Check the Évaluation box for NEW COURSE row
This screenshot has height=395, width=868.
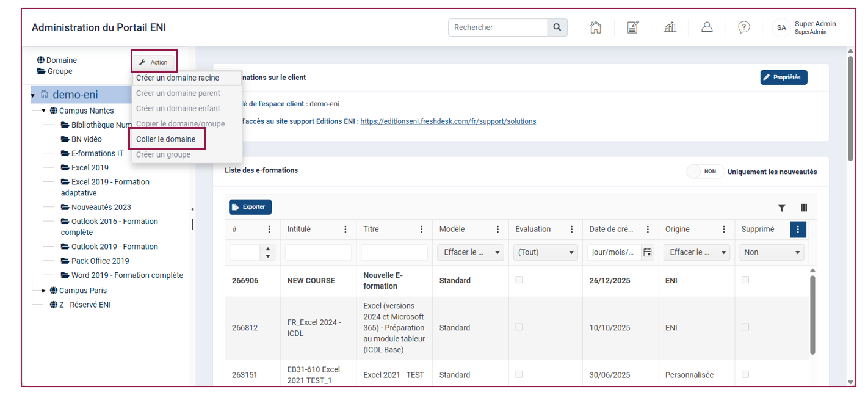point(519,280)
